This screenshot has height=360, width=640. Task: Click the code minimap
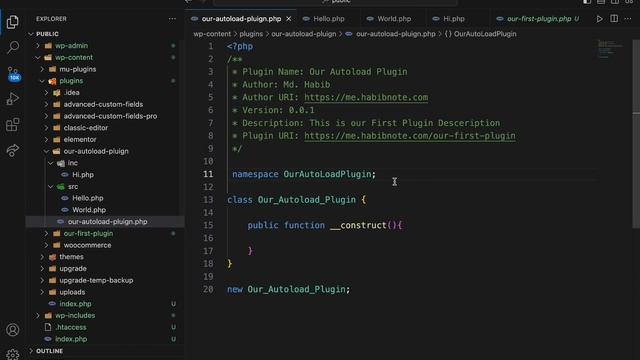tap(611, 49)
